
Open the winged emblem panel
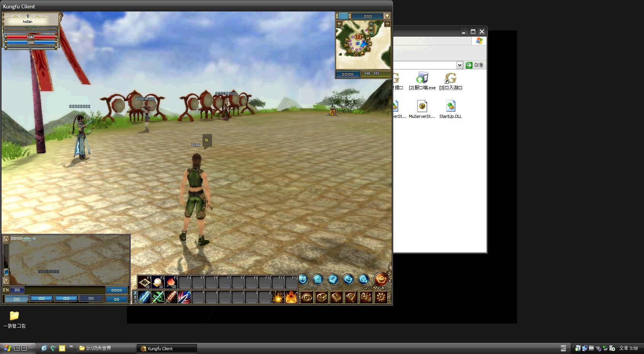click(351, 297)
